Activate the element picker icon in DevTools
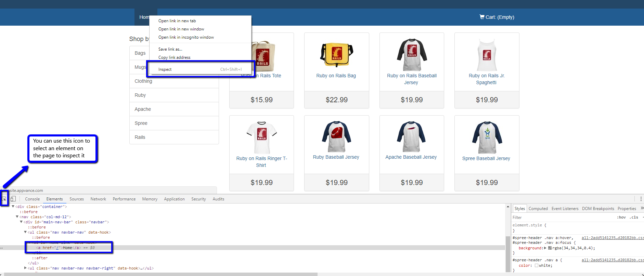This screenshot has height=276, width=644. [x=4, y=199]
